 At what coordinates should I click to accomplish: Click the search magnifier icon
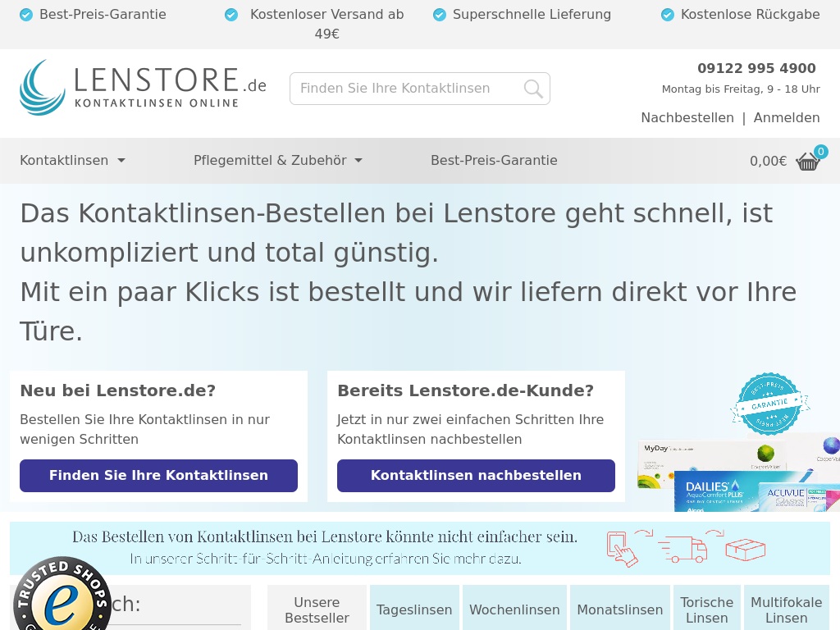533,89
